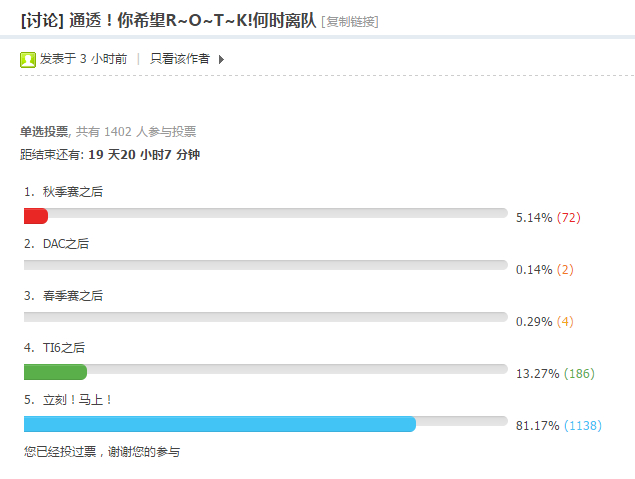This screenshot has width=635, height=479.
Task: Select poll option 春季赛之后
Action: pos(72,295)
